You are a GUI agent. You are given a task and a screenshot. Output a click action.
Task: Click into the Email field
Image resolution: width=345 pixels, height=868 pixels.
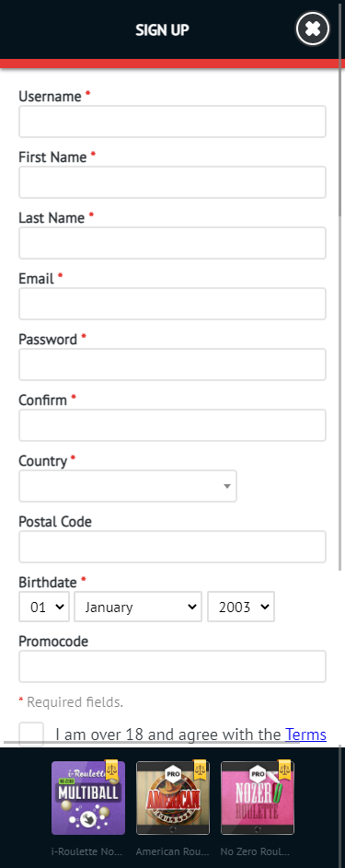coord(173,304)
